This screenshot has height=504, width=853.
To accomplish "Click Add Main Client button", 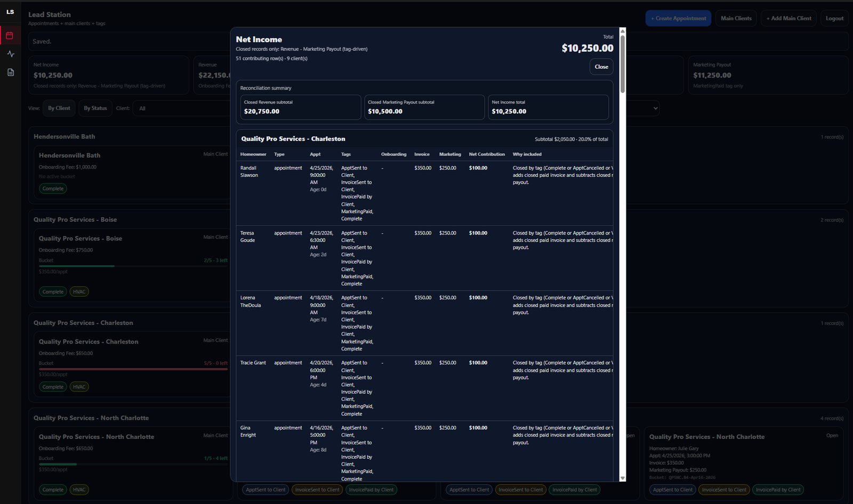I will [788, 18].
